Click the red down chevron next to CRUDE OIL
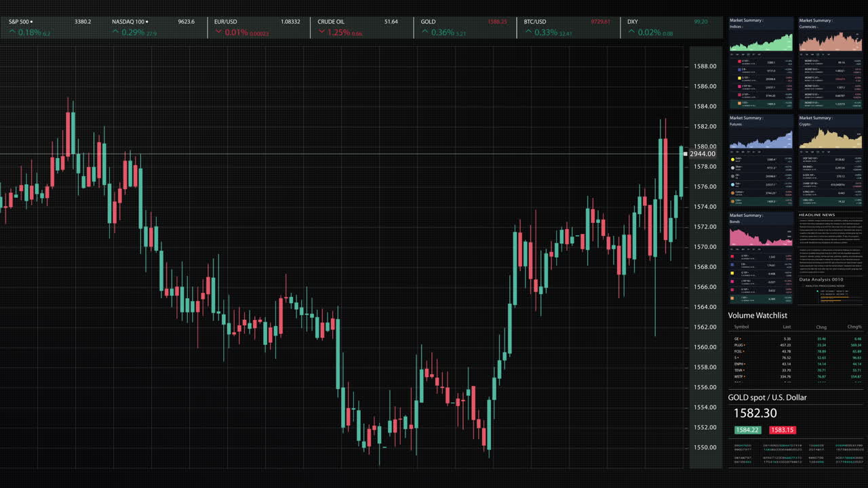868x488 pixels. point(322,31)
